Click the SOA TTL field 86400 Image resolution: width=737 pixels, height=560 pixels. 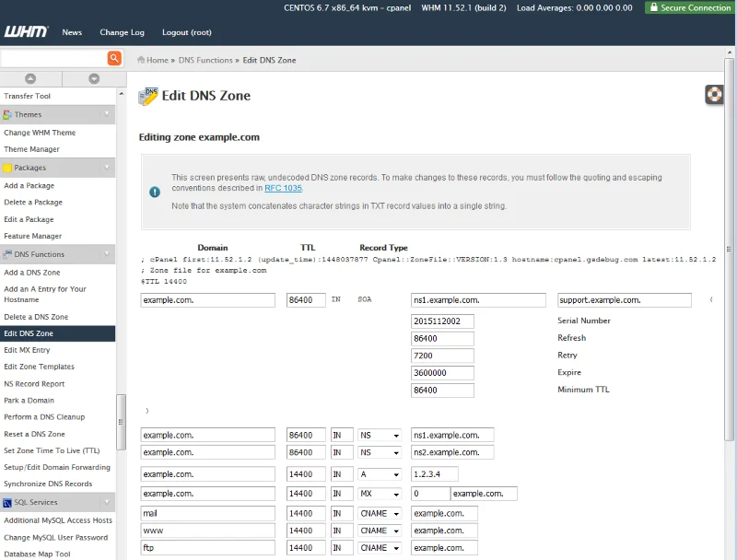tap(306, 299)
